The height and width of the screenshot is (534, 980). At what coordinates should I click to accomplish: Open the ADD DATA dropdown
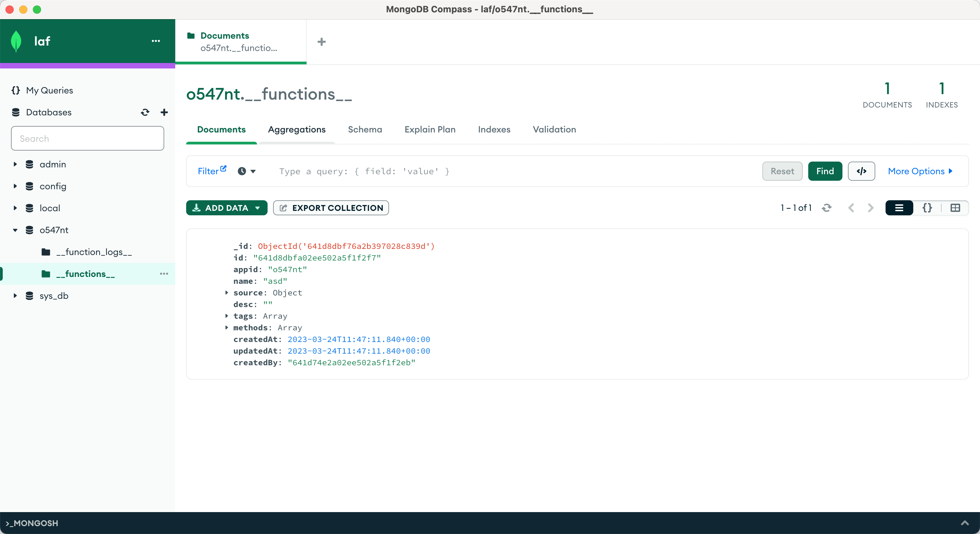tap(227, 208)
